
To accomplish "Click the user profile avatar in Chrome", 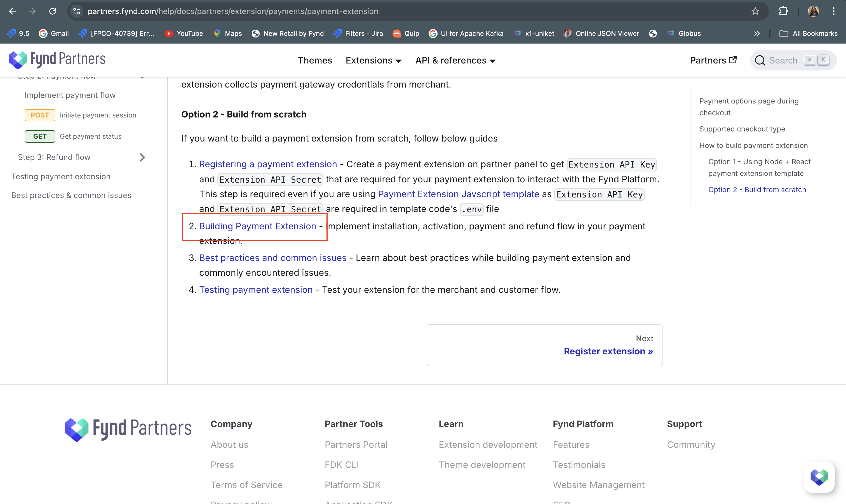I will pos(813,11).
